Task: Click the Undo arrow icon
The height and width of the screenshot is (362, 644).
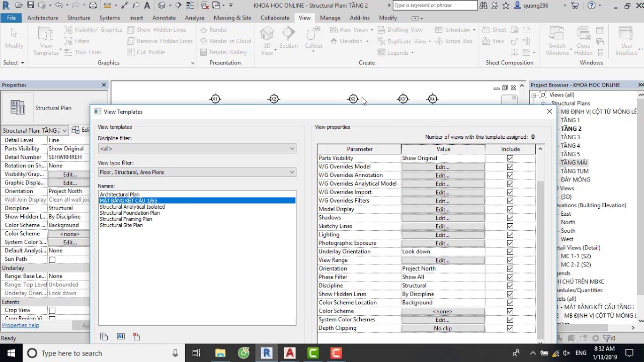Action: click(x=59, y=6)
